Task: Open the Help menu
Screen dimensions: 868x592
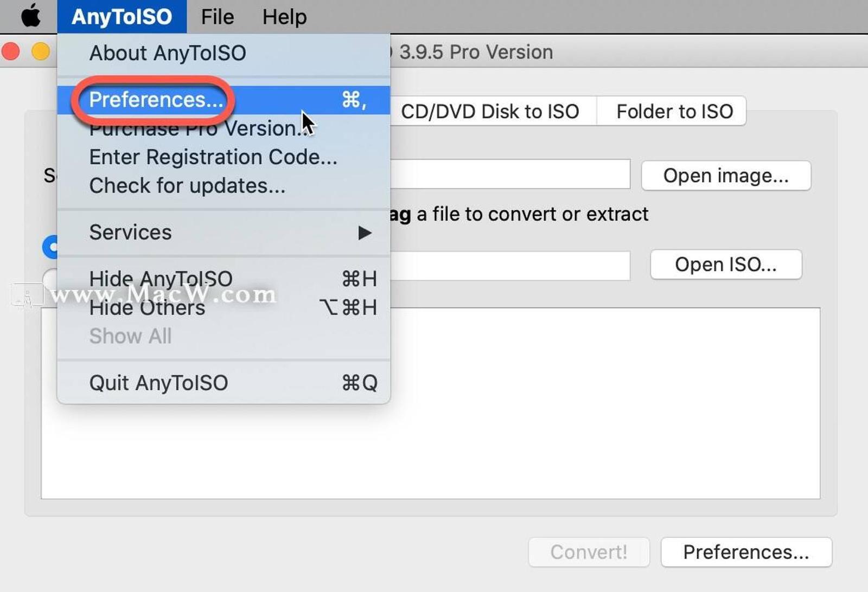Action: pos(284,17)
